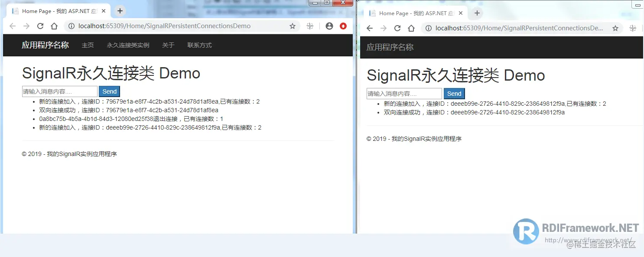Click the home icon in the right browser
The image size is (644, 257).
[x=411, y=28]
